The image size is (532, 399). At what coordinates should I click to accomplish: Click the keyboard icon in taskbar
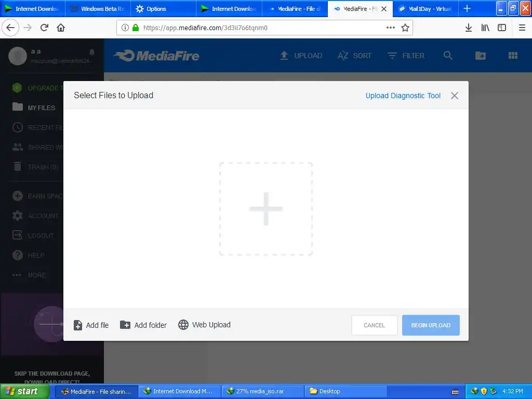[455, 392]
